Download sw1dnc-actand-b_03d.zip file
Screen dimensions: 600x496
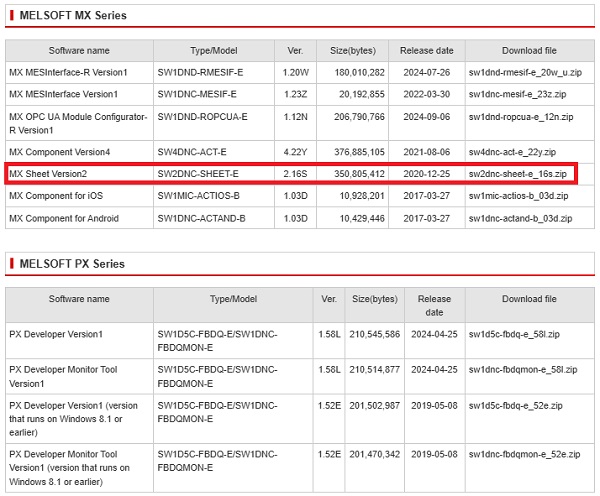point(520,218)
